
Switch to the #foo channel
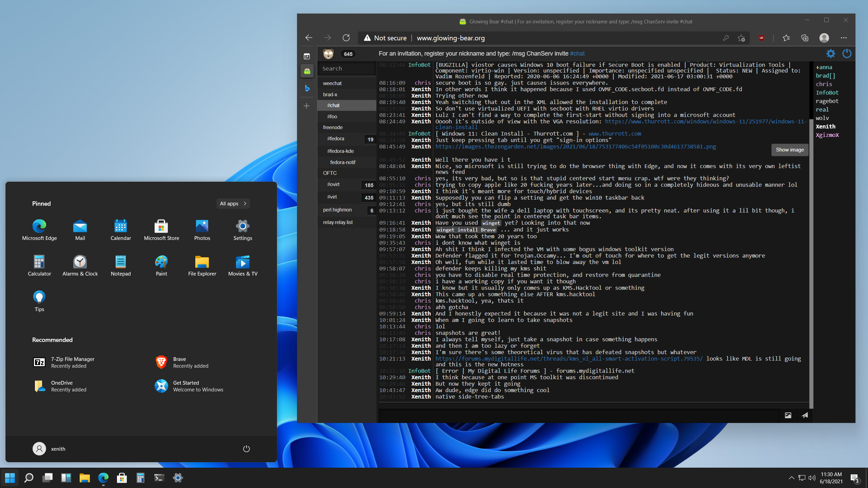coord(347,117)
